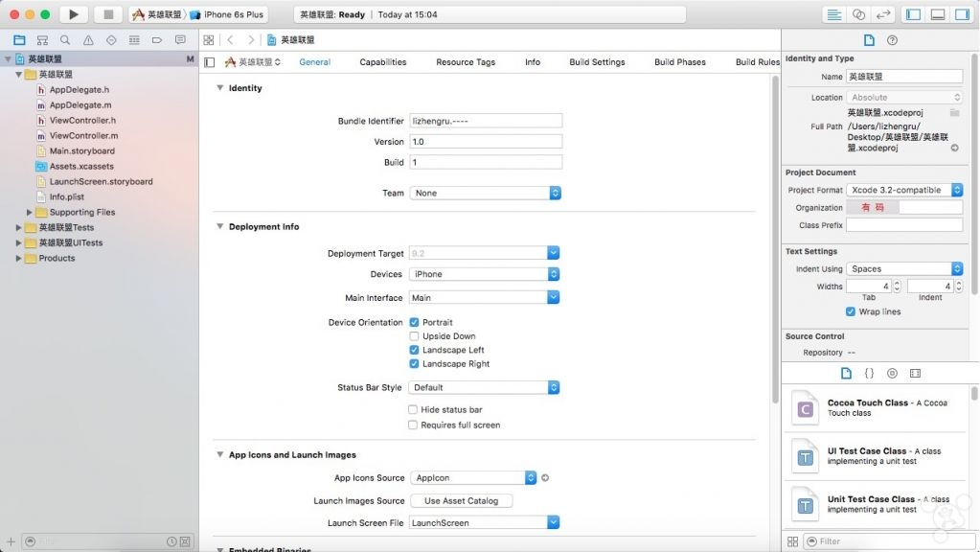This screenshot has width=980, height=552.
Task: Click the Bundle Identifier text field
Action: (x=485, y=122)
